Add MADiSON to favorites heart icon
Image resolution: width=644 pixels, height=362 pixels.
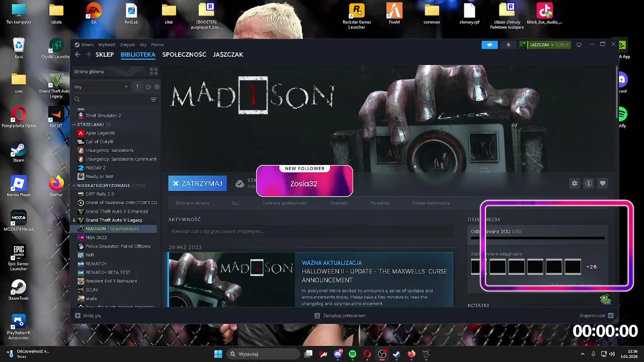click(602, 184)
